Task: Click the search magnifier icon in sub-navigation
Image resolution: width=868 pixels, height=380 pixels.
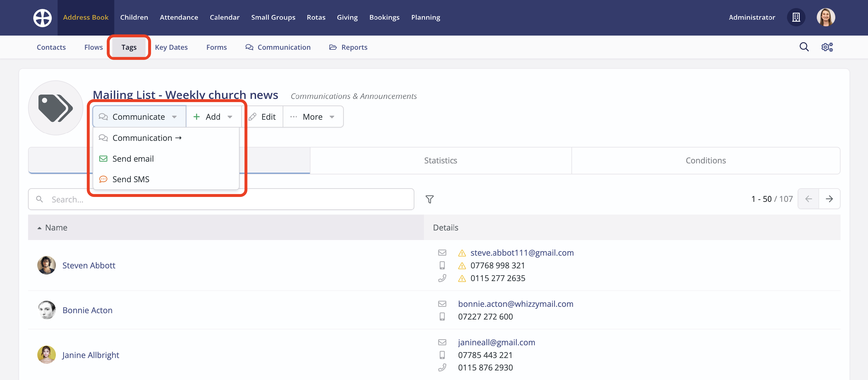Action: (804, 47)
